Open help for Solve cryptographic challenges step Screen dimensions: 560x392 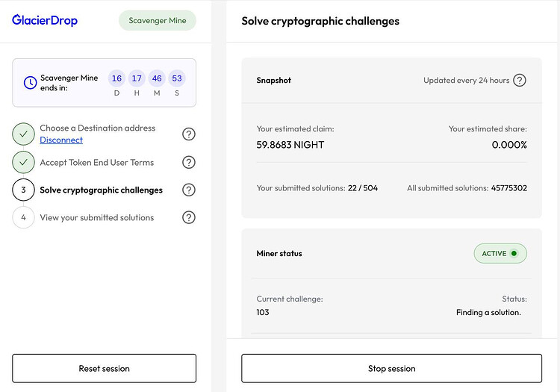pyautogui.click(x=189, y=190)
